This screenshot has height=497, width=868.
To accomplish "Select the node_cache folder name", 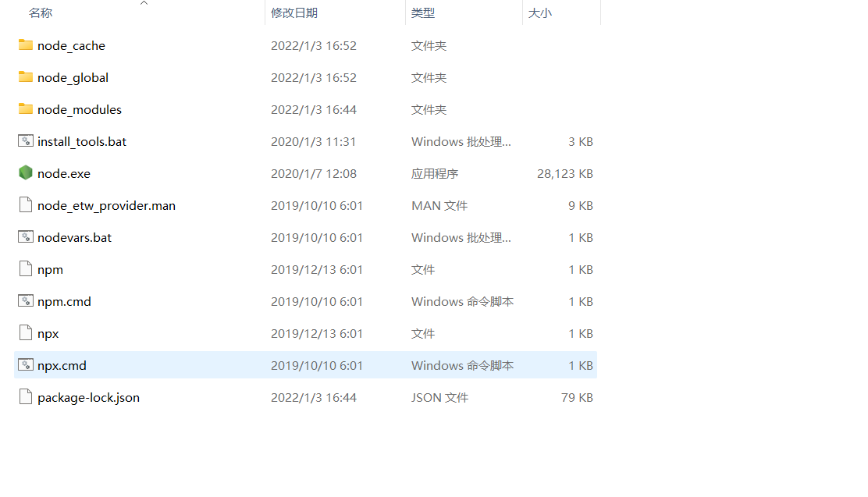I will (71, 46).
